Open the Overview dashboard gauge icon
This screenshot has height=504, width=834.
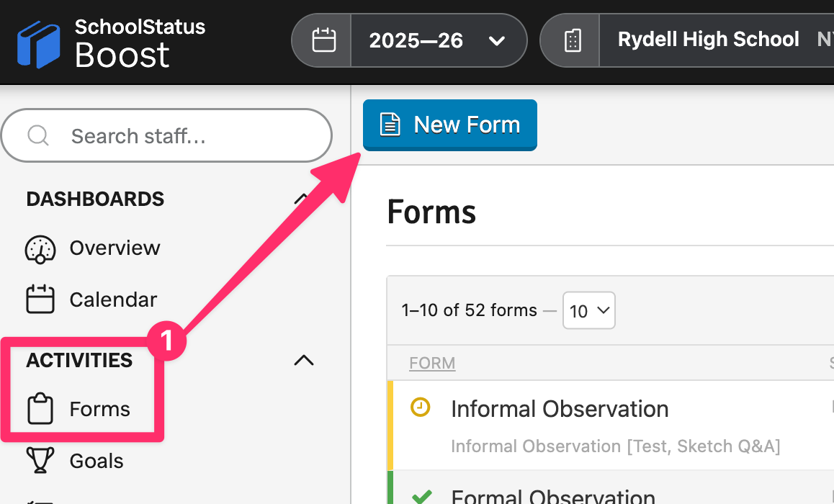40,249
